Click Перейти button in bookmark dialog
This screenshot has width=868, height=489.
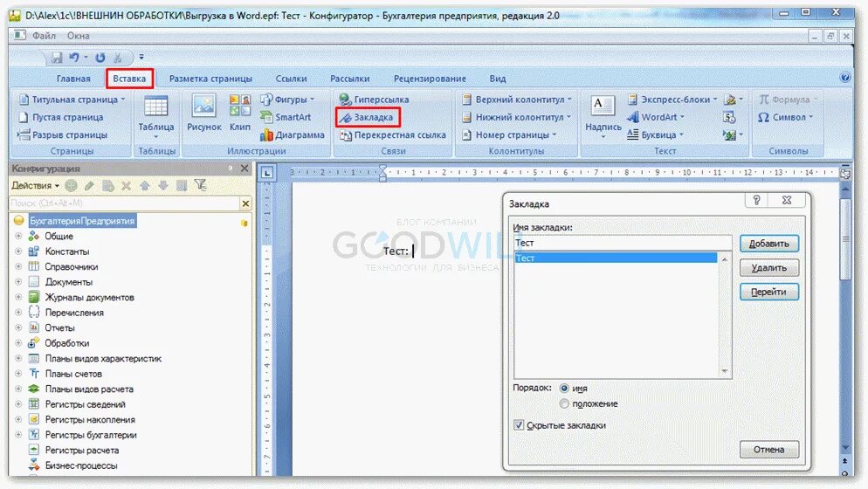[769, 292]
